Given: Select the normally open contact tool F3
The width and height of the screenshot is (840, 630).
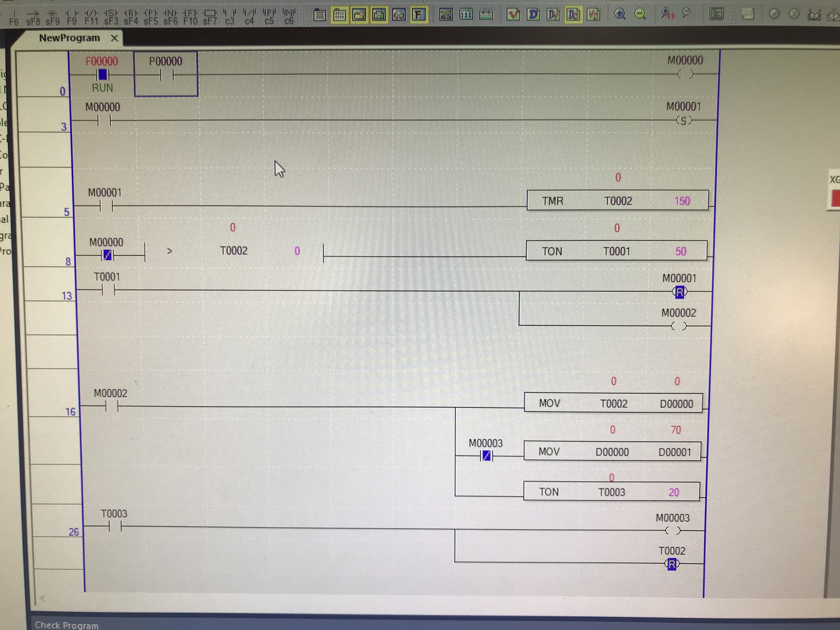Looking at the screenshot, I should click(230, 17).
